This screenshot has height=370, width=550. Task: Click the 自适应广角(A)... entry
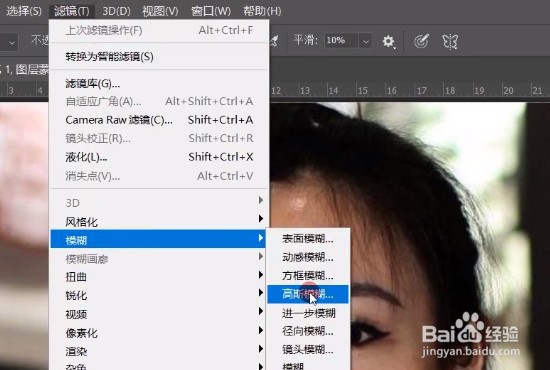pos(160,101)
